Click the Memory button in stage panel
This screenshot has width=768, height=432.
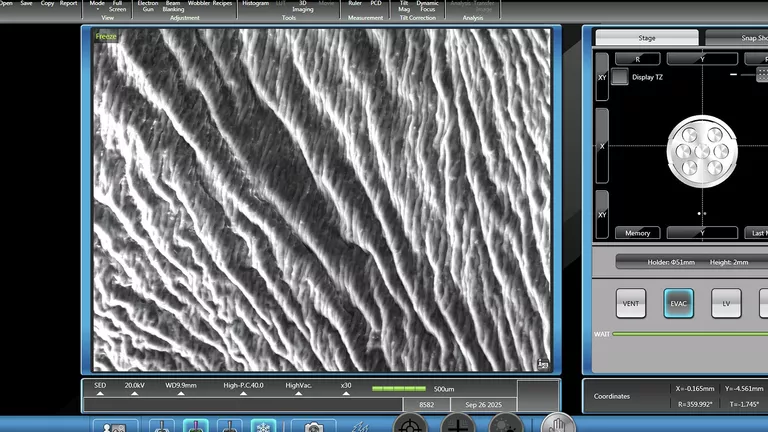click(x=637, y=233)
